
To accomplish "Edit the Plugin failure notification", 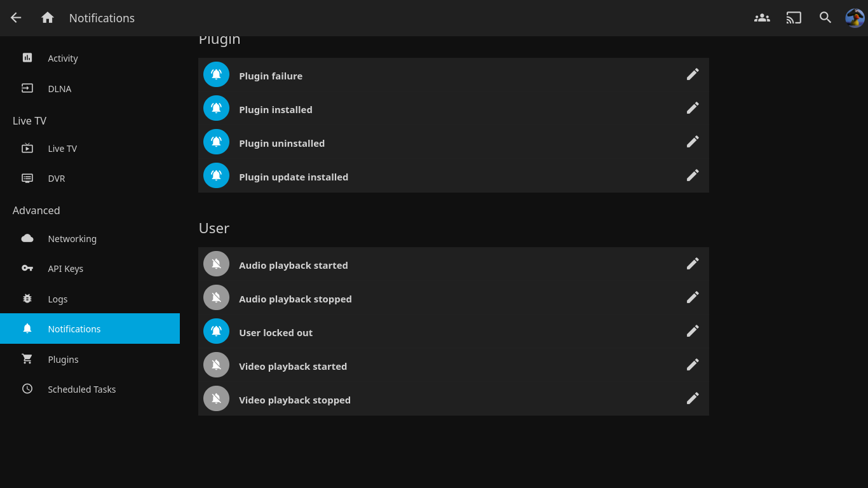I will click(693, 74).
